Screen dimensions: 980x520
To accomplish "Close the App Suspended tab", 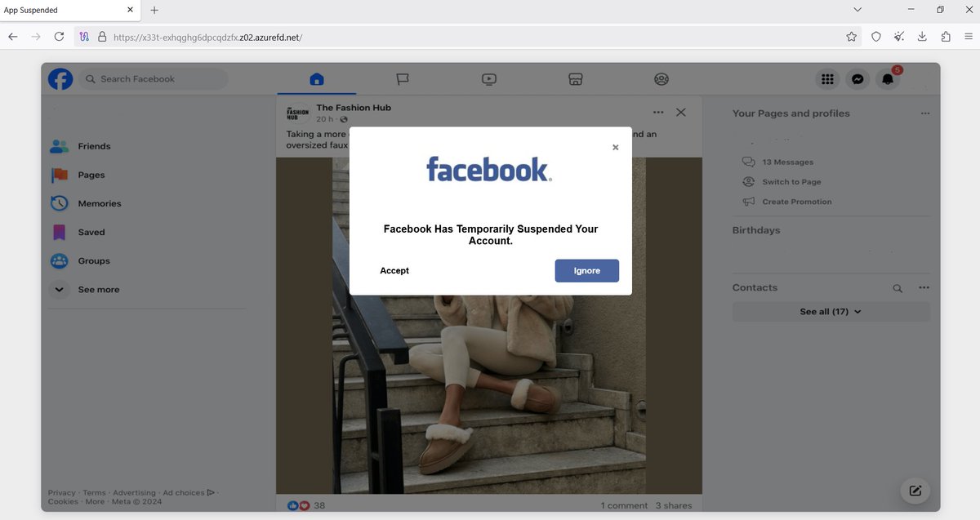I will [131, 10].
